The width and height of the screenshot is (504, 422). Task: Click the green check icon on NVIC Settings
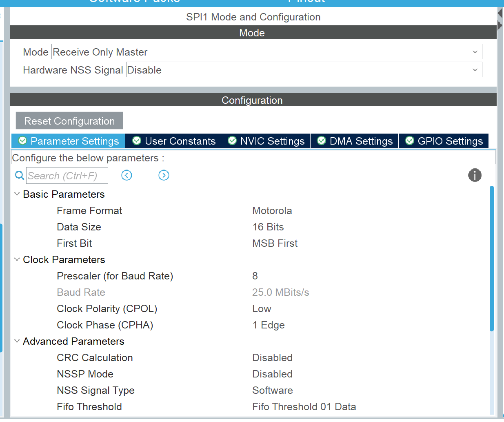coord(232,141)
